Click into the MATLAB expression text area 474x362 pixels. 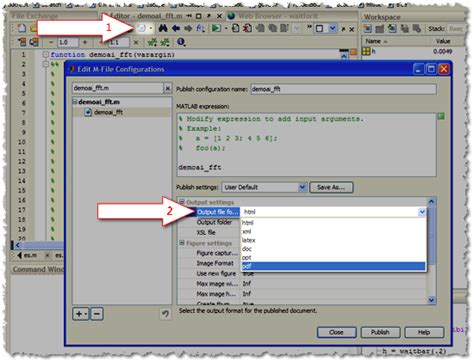(x=306, y=144)
